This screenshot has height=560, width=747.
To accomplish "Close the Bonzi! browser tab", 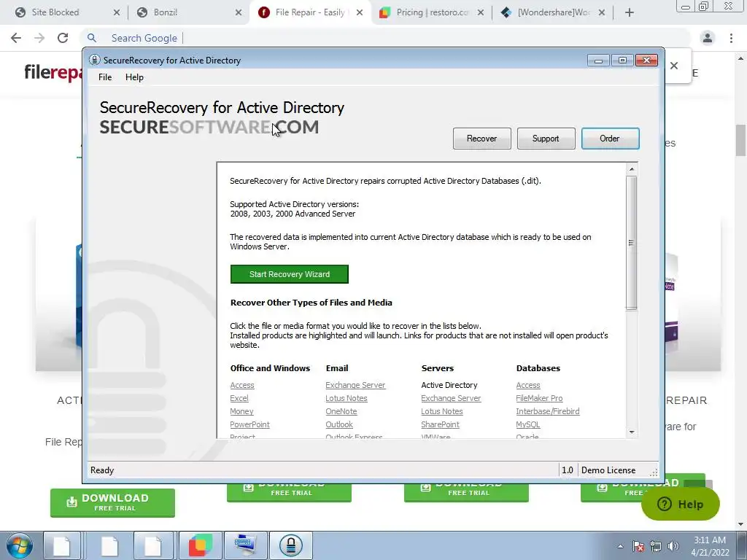I will [x=239, y=12].
